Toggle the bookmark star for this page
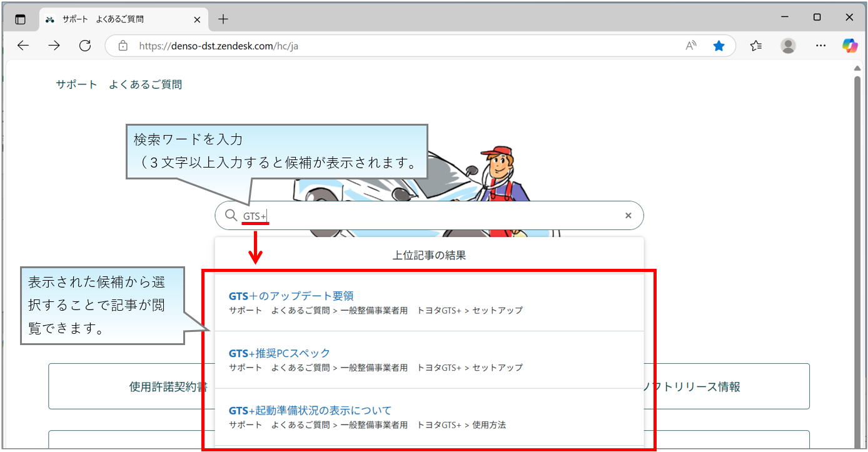Image resolution: width=868 pixels, height=452 pixels. pyautogui.click(x=719, y=45)
